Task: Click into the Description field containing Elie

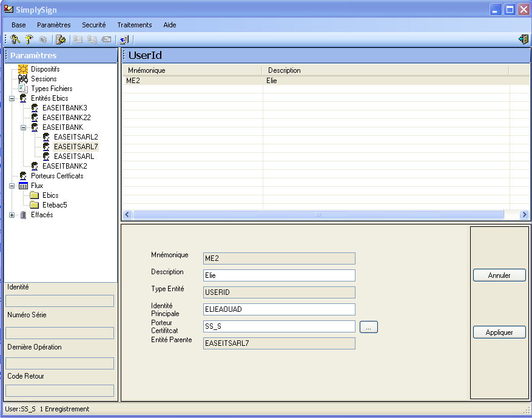Action: click(x=279, y=275)
